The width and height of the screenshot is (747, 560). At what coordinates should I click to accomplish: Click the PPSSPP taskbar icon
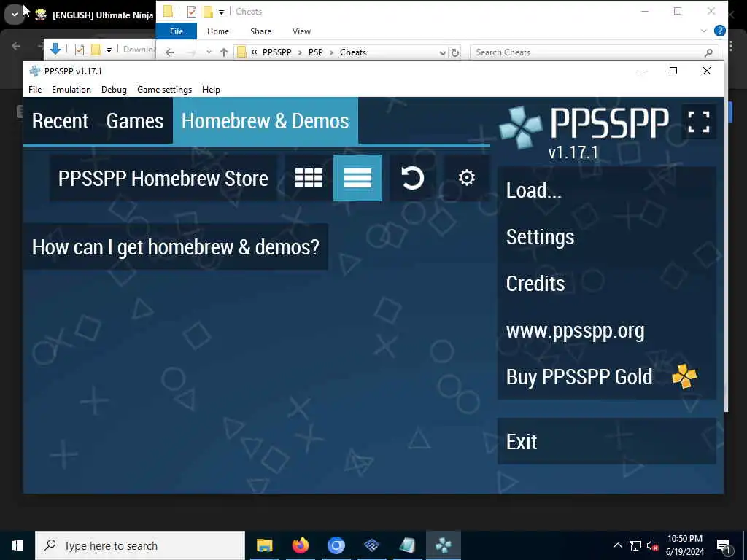pos(443,545)
